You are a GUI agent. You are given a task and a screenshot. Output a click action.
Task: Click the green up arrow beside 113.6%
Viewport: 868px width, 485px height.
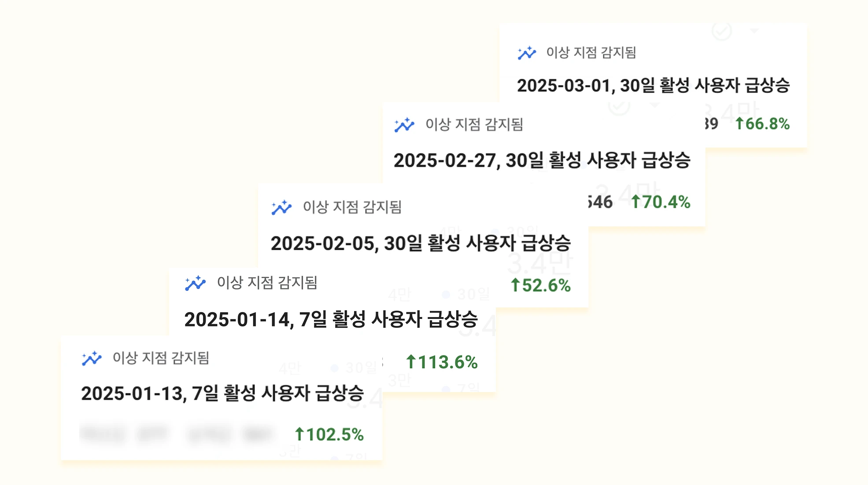pos(411,362)
